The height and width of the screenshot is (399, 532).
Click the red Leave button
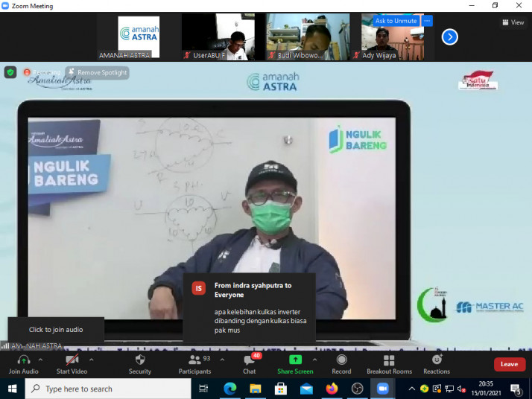509,364
